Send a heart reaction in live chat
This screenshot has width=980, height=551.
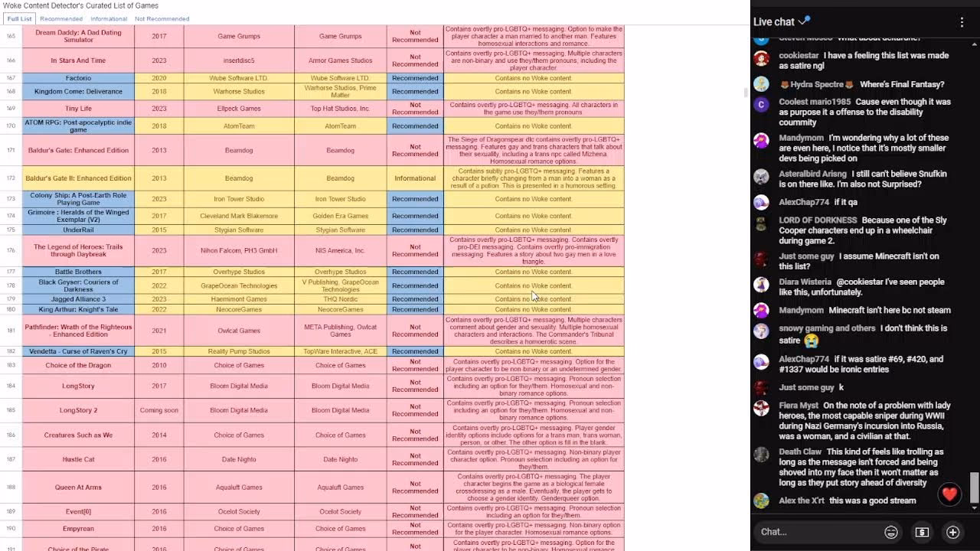pos(949,494)
